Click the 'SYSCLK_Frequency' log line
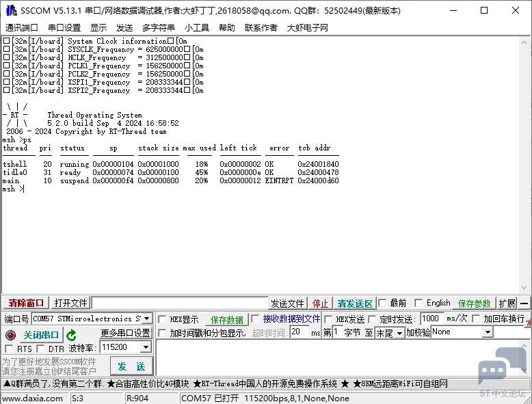 click(x=104, y=49)
